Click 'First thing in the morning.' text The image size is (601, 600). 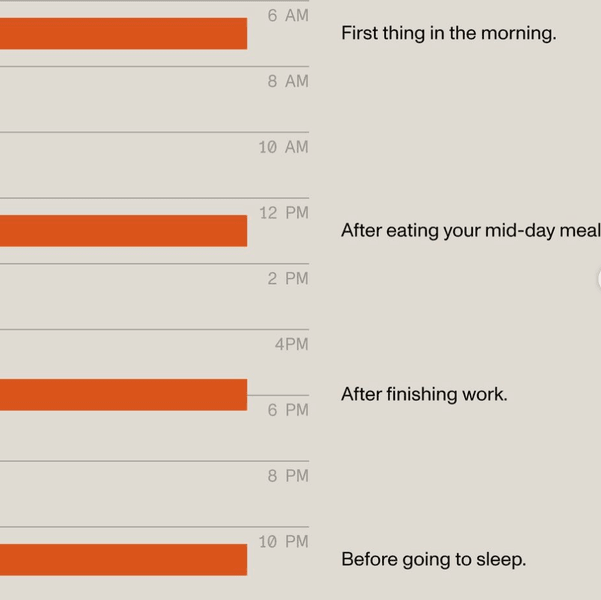pyautogui.click(x=448, y=33)
